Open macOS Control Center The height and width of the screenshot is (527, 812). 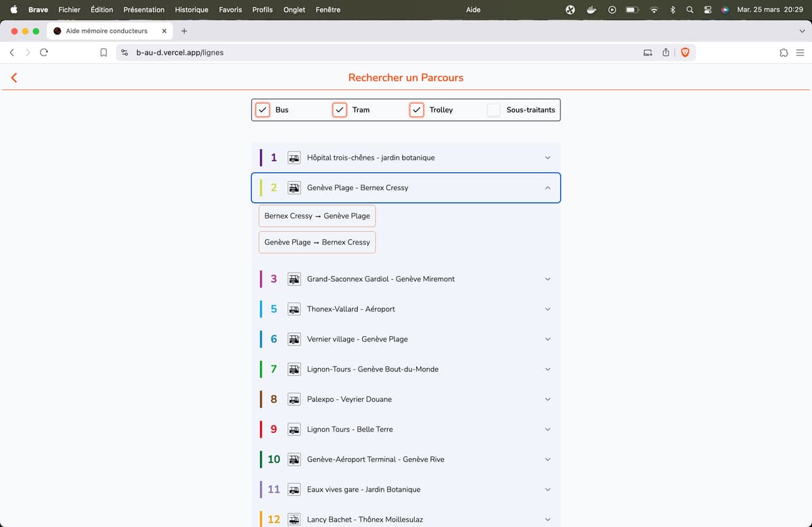[708, 9]
